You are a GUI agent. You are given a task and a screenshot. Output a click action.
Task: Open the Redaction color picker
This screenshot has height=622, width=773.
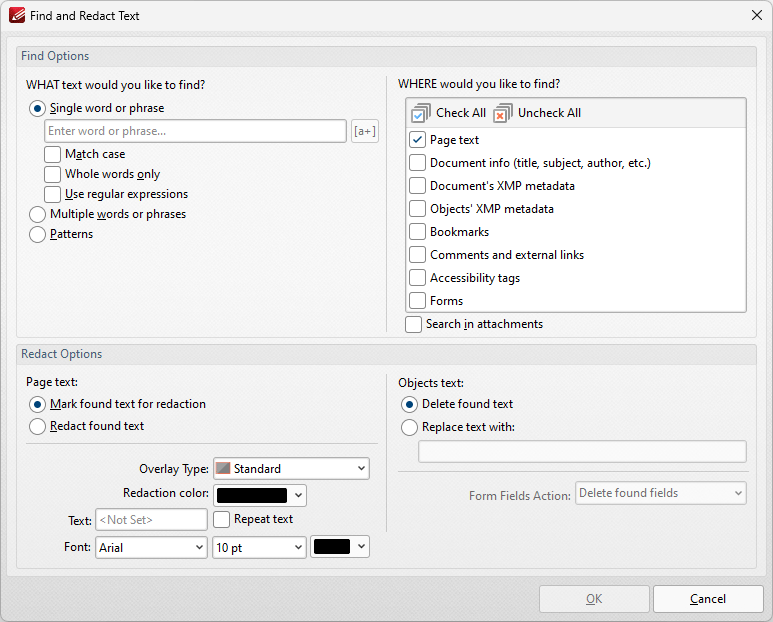pos(260,495)
